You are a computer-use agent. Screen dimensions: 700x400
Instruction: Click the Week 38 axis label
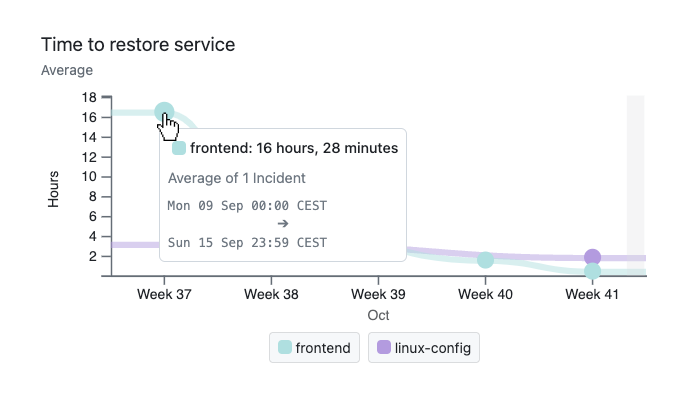271,295
